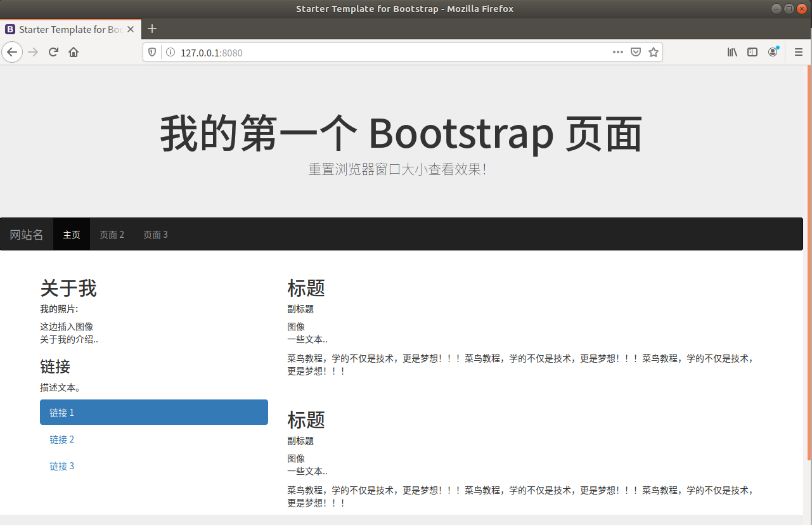Click the subtitle 重置浏览器窗口大小查看效果!
Image resolution: width=812 pixels, height=525 pixels.
pyautogui.click(x=397, y=169)
